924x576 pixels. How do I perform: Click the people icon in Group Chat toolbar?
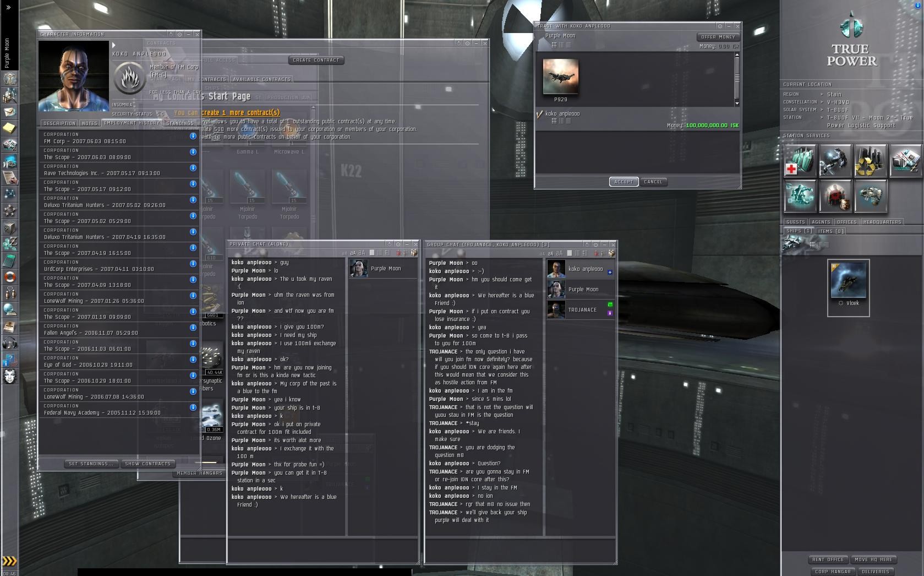point(611,253)
